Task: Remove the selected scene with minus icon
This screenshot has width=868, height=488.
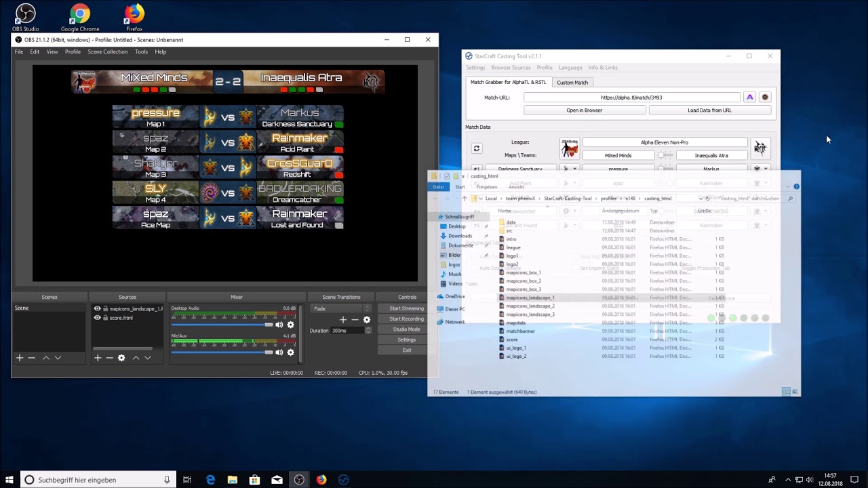Action: (x=31, y=358)
